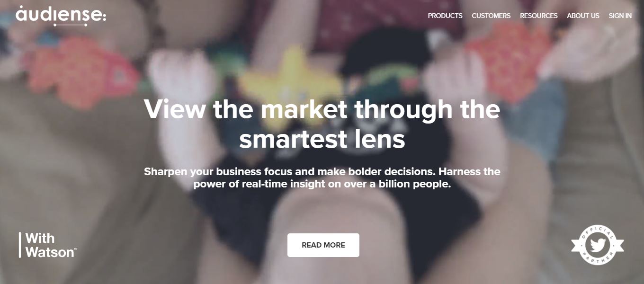Click the READ MORE button
This screenshot has width=644, height=284.
[323, 245]
